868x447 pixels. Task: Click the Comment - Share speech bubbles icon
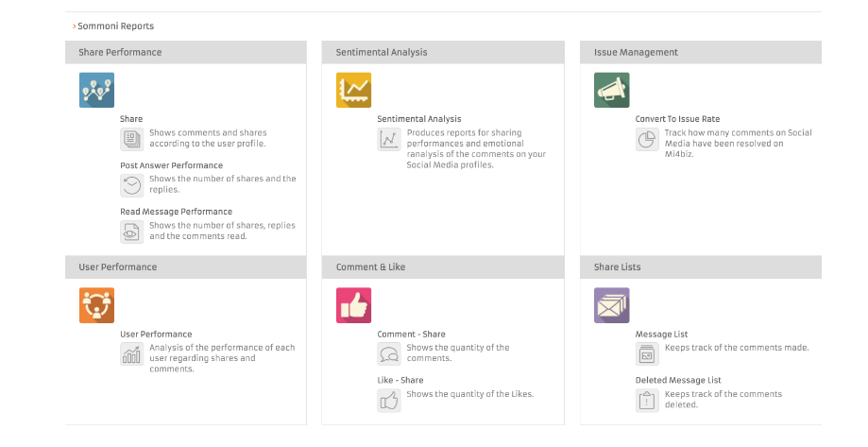389,354
